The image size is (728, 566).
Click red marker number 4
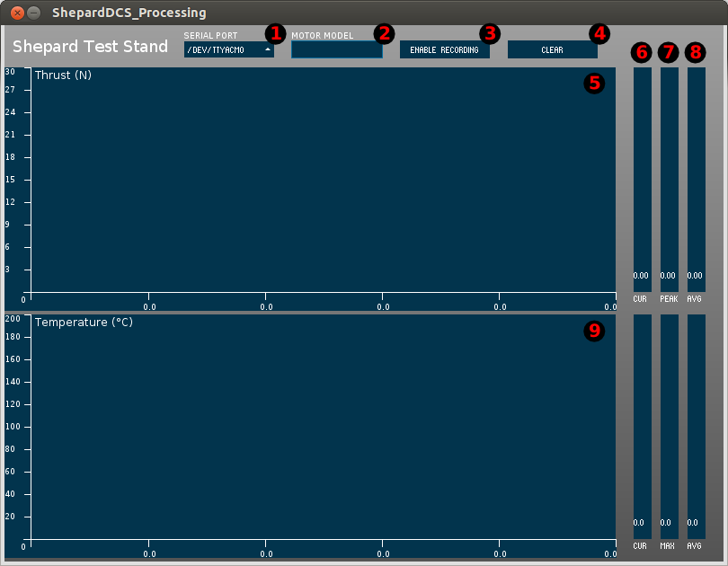[599, 33]
